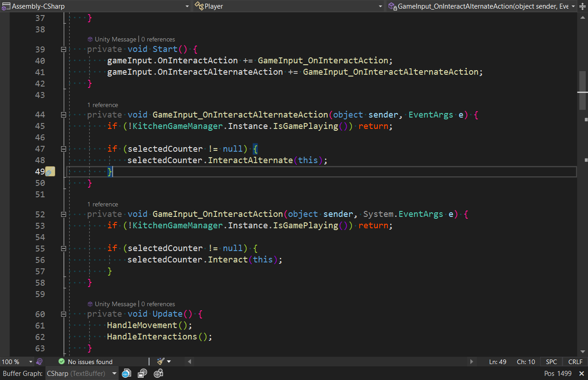Click 'HandleMovement' call on line 61
The image size is (588, 380).
click(x=142, y=325)
